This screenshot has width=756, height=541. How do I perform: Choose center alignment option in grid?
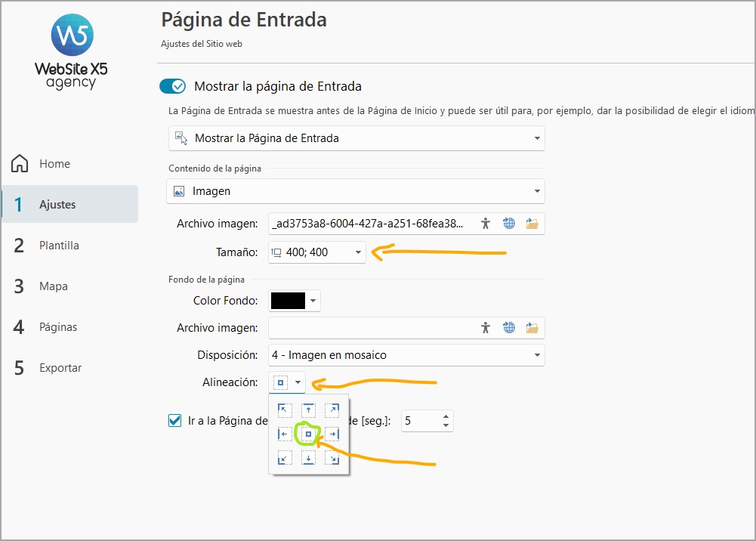click(308, 434)
